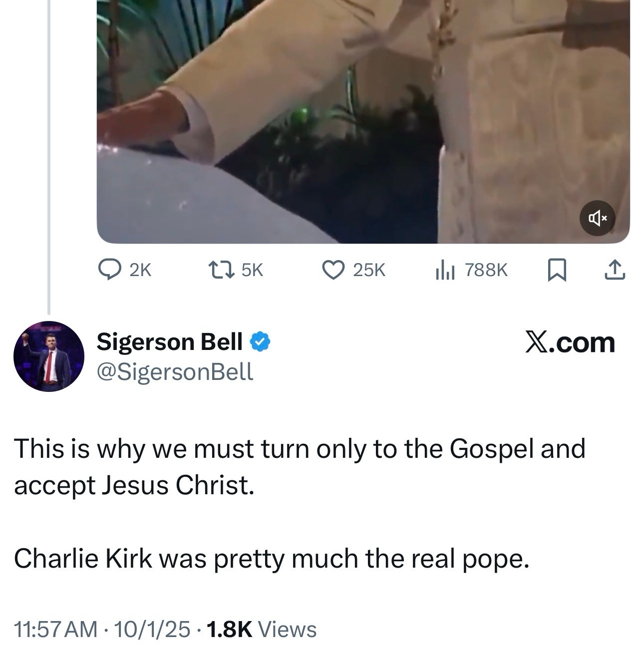
Task: Click the reply speech bubble icon
Action: 107,270
